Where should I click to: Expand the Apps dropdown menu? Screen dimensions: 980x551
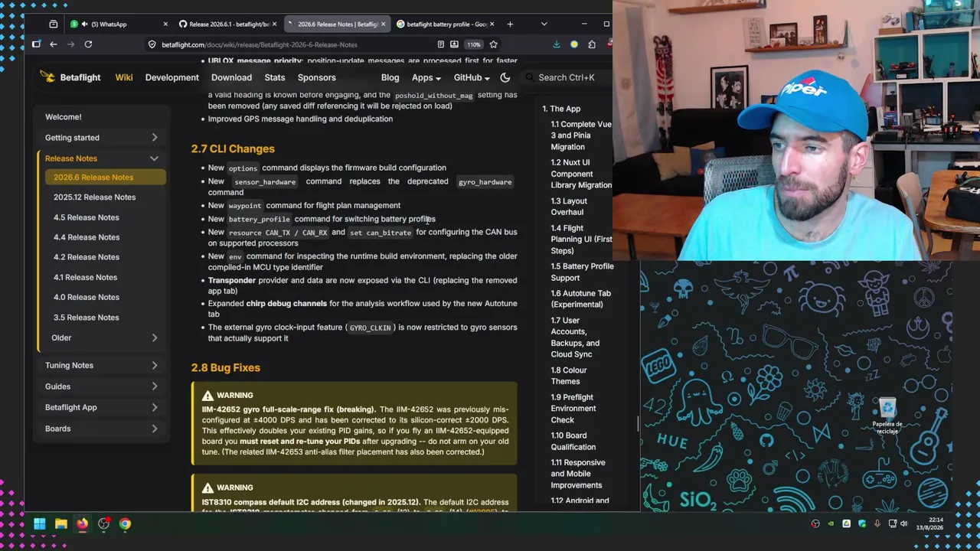pyautogui.click(x=426, y=77)
